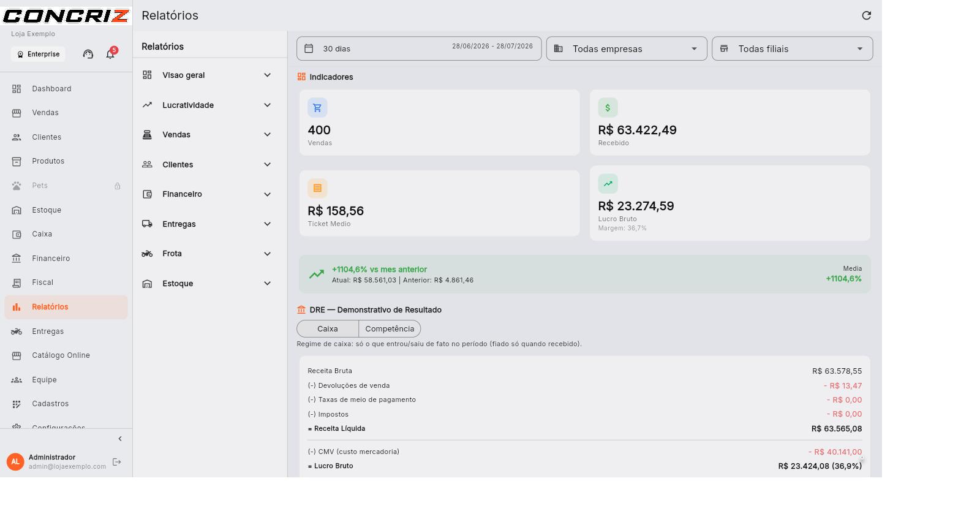Open Catálogo Online in the sidebar
The height and width of the screenshot is (530, 980).
pos(66,355)
